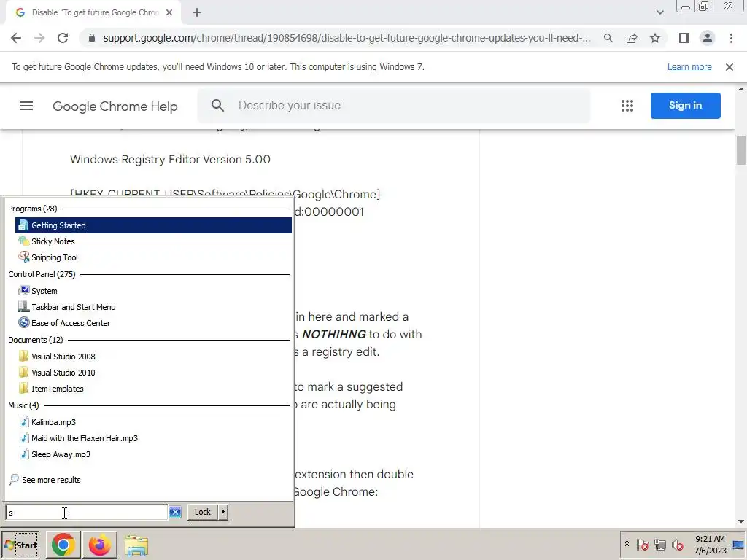The image size is (747, 560).
Task: Click the Action Center flag icon
Action: [x=642, y=545]
